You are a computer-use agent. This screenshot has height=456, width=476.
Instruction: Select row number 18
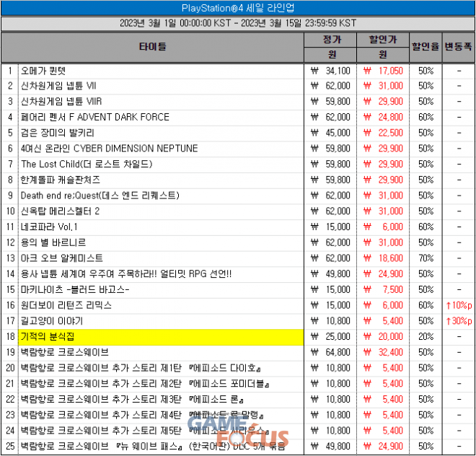point(10,337)
